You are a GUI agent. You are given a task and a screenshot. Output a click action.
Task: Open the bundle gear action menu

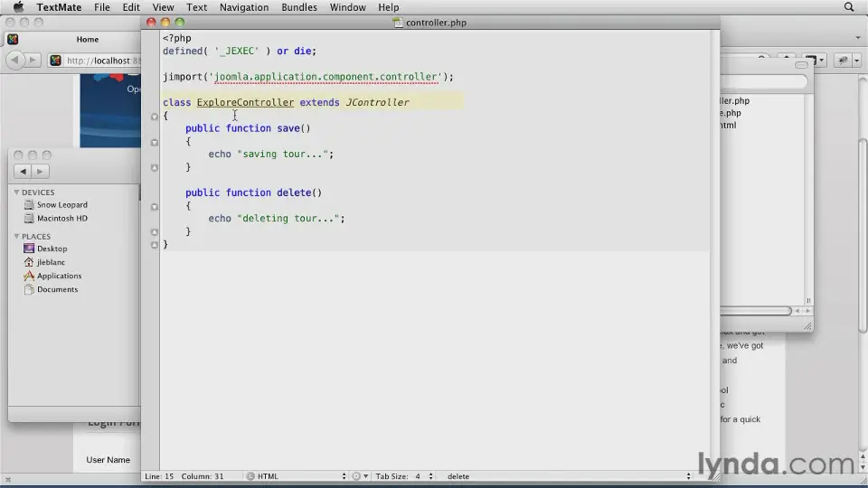click(x=360, y=476)
